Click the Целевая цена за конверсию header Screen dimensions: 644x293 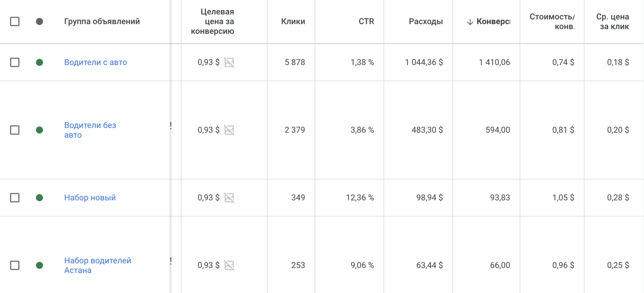213,21
